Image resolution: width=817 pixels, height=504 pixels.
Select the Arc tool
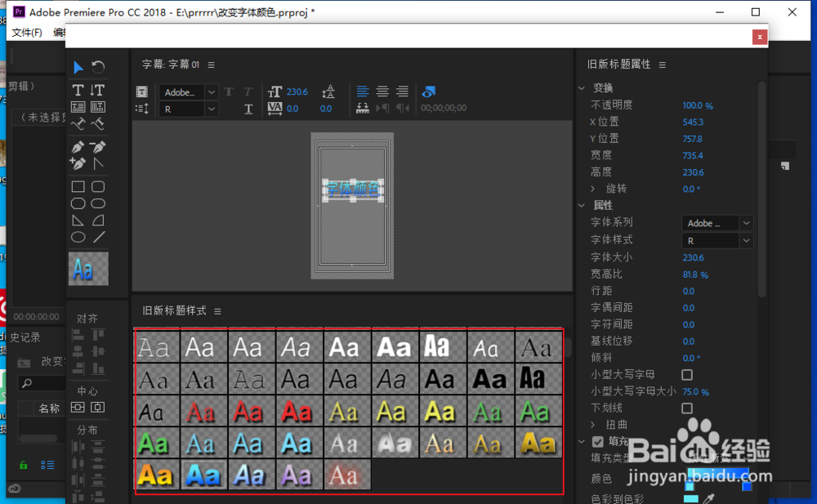point(98,221)
